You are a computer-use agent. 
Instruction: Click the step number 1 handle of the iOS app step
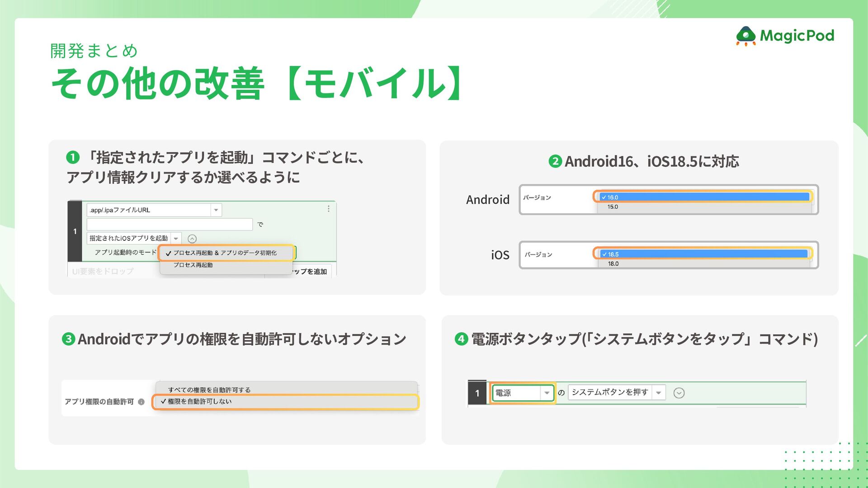(x=75, y=231)
